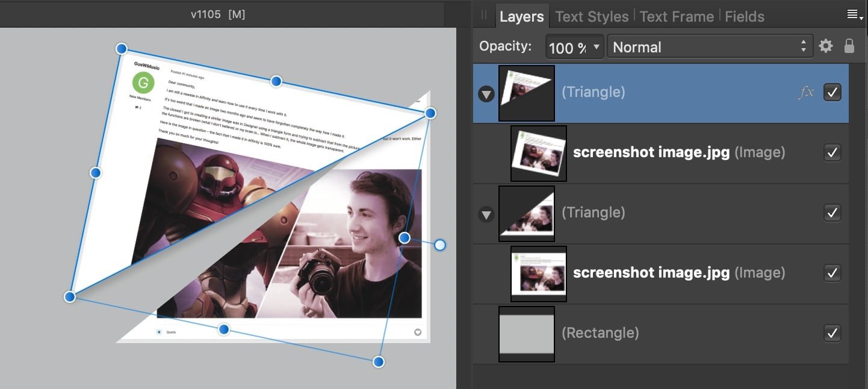Click the top-left selection corner handle

(121, 49)
